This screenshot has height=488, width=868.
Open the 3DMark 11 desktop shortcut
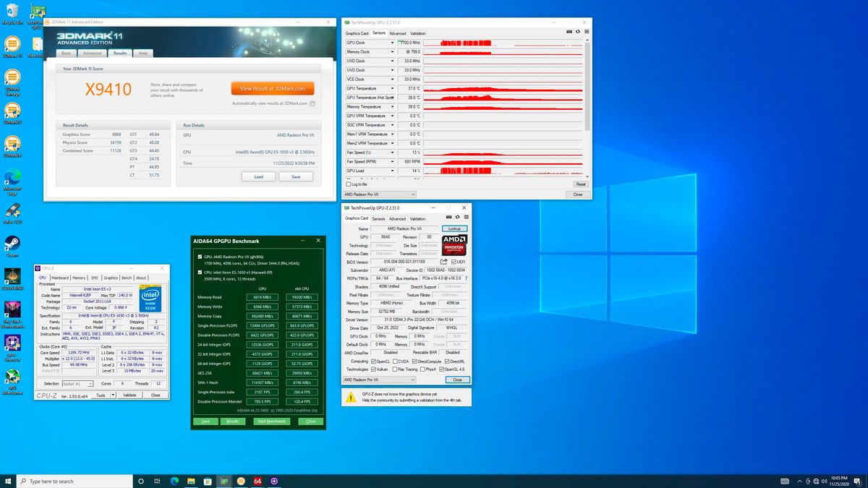12,46
